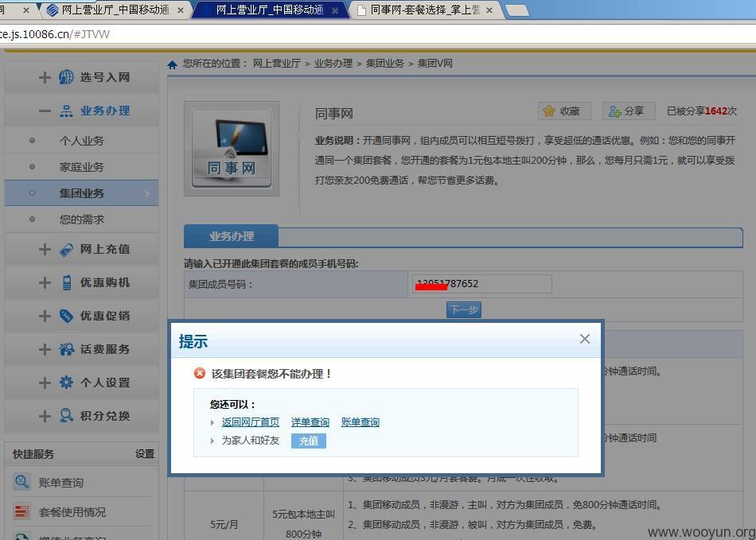This screenshot has width=756, height=540.
Task: Open 您的需求 in the sidebar
Action: 81,219
